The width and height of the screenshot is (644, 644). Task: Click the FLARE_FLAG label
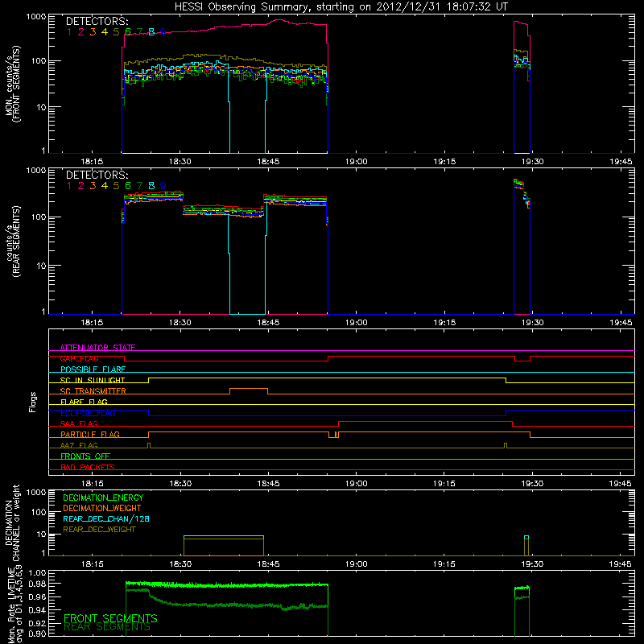[x=84, y=402]
